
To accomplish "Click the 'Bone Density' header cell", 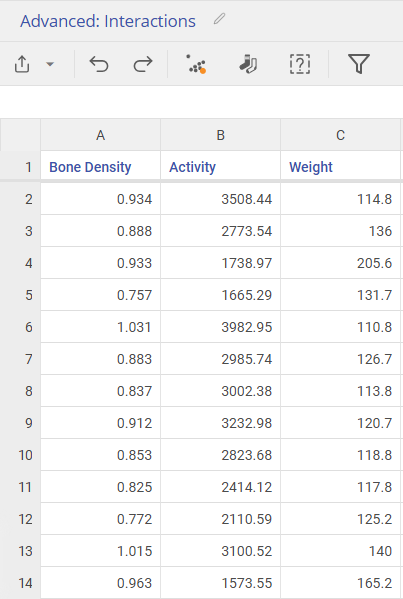I will [100, 167].
